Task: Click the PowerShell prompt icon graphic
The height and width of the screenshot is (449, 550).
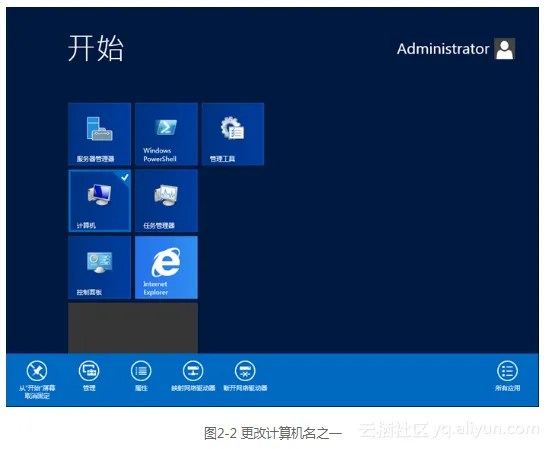Action: (x=166, y=127)
